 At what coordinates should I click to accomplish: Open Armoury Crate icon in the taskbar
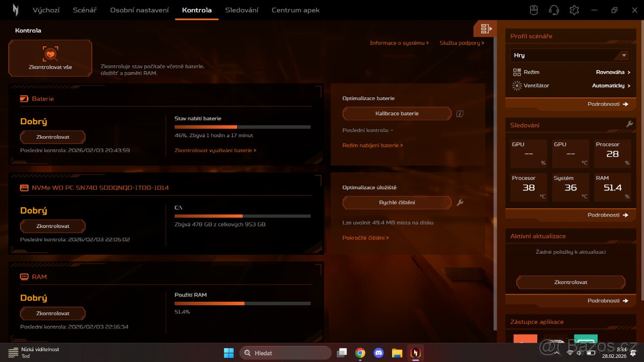coord(416,353)
